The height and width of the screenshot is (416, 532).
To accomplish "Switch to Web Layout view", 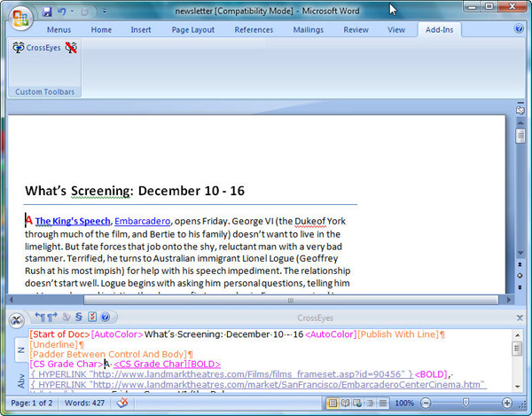I will (357, 403).
